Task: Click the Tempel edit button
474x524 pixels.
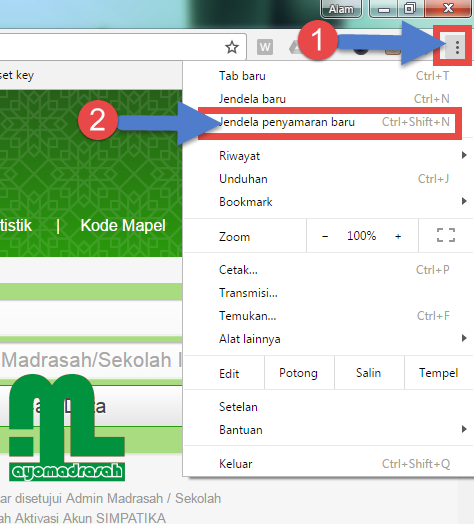Action: point(438,373)
